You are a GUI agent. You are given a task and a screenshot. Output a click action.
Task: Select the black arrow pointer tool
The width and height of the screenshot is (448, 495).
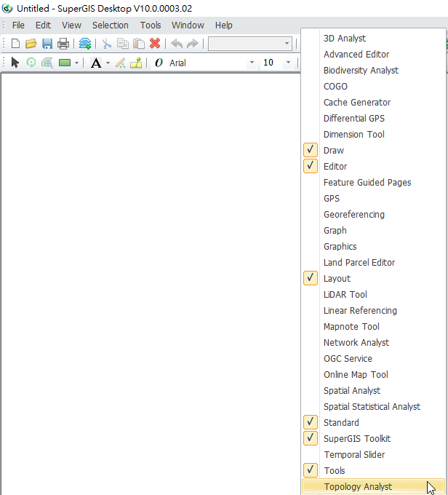15,63
